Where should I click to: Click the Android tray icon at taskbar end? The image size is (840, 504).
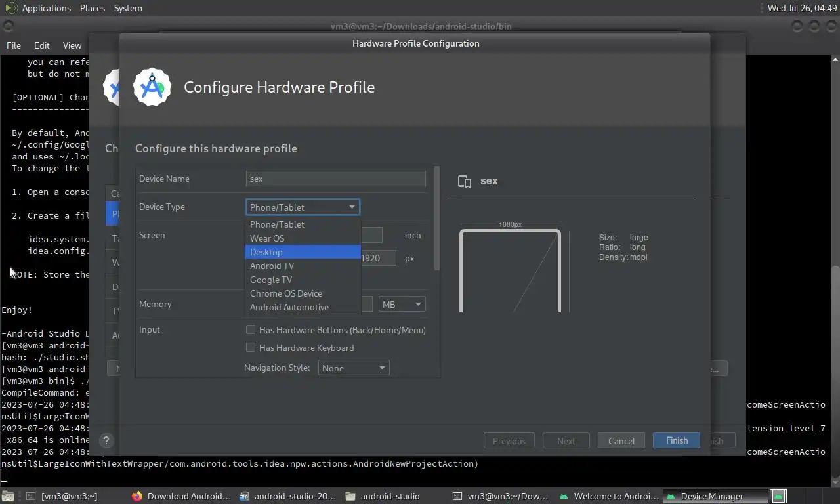point(778,496)
